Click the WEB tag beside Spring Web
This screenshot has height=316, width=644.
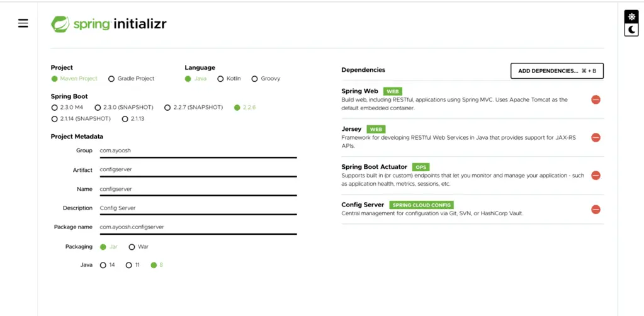click(x=393, y=92)
